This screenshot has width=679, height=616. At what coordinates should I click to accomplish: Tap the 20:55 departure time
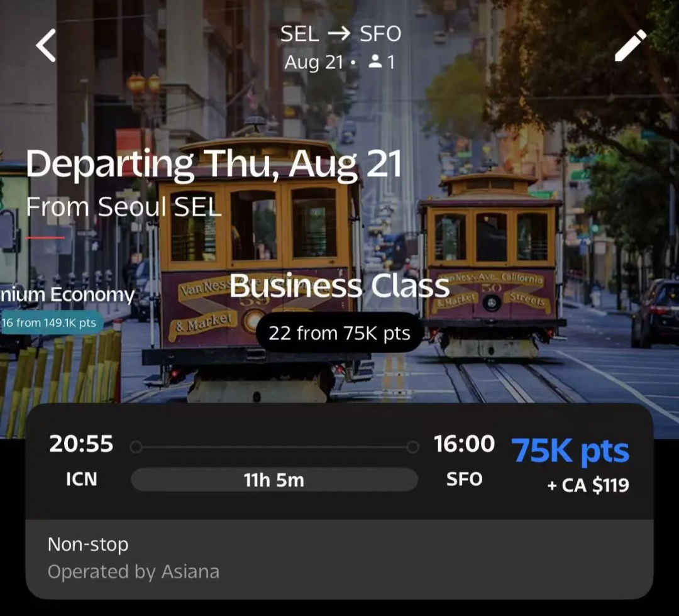82,444
